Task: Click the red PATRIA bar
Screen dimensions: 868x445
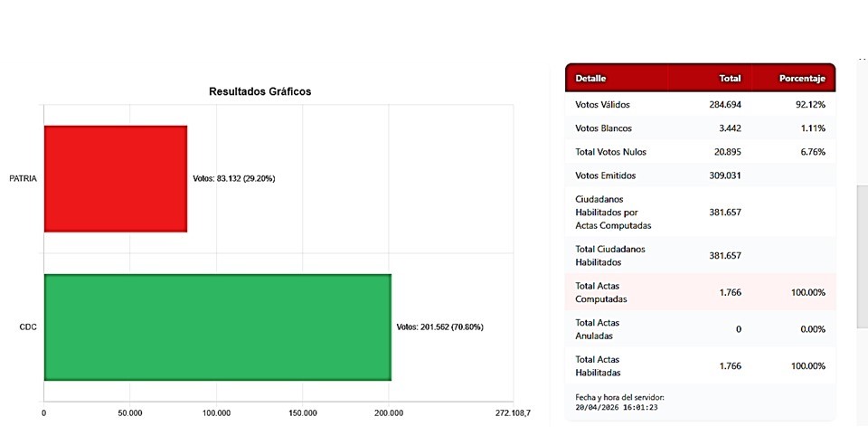Action: [115, 178]
